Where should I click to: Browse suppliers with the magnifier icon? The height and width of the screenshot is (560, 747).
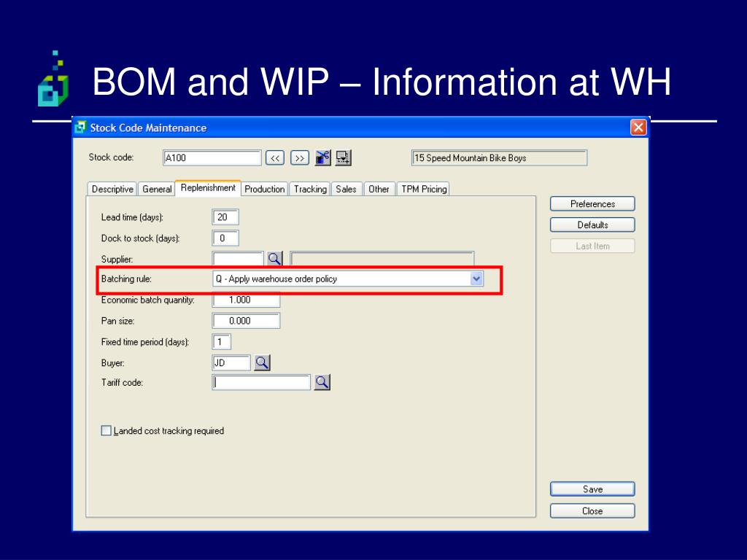click(274, 259)
